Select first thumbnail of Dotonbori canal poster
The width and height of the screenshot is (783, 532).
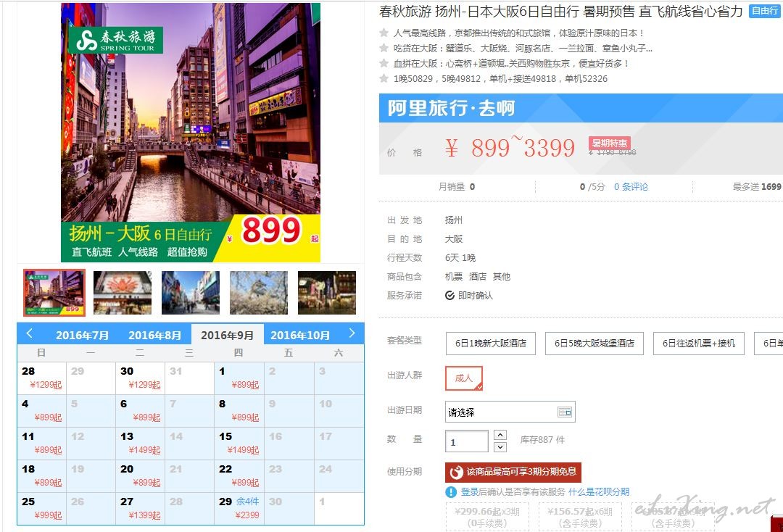[x=54, y=292]
